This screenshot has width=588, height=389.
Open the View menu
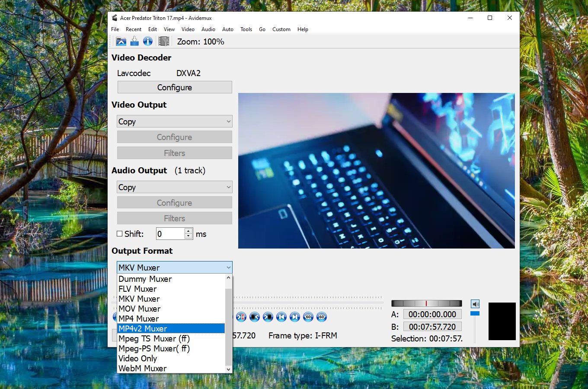tap(169, 29)
